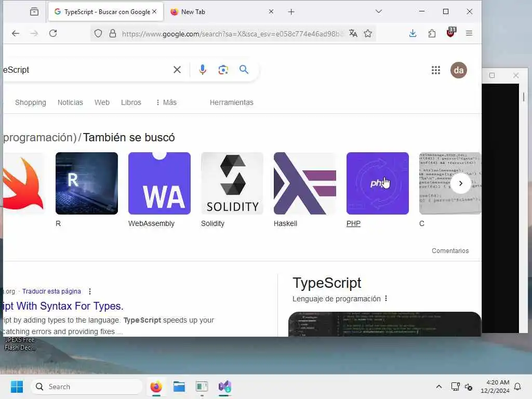Click the taskbar Search box
This screenshot has height=399, width=532.
point(87,387)
